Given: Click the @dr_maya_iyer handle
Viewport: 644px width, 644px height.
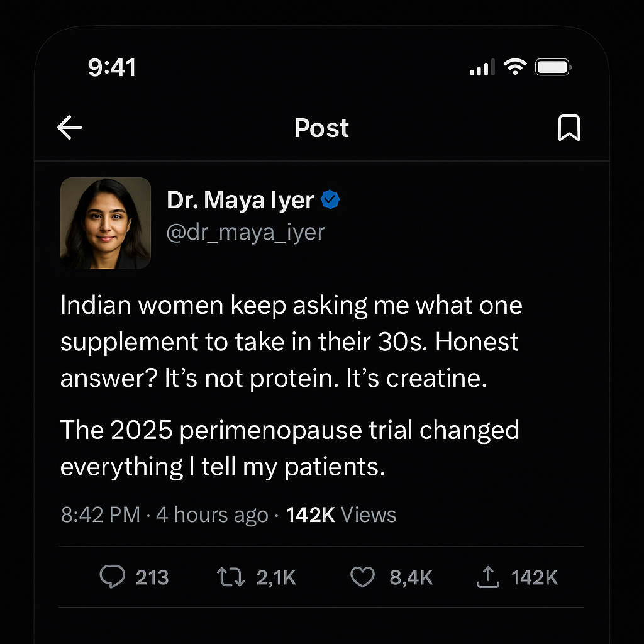Looking at the screenshot, I should 245,233.
